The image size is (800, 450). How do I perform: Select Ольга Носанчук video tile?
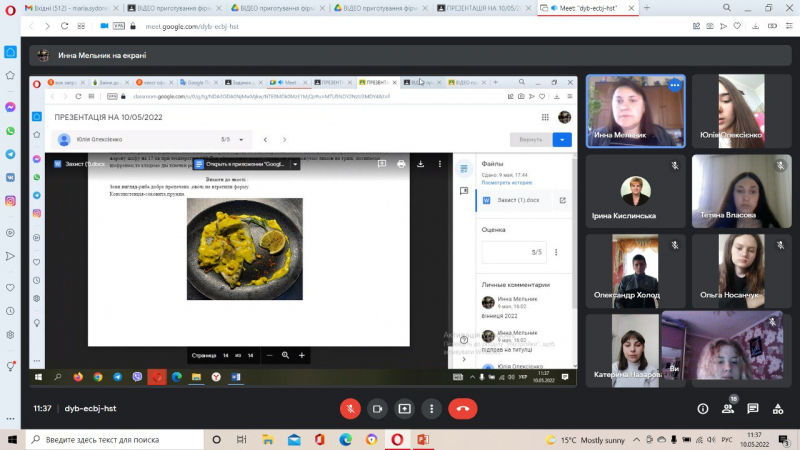pyautogui.click(x=741, y=271)
